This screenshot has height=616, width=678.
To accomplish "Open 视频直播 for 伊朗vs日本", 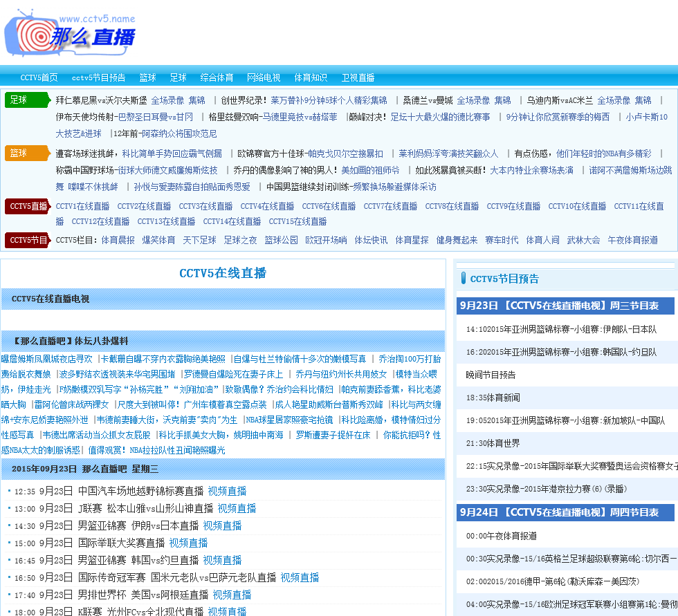I will tap(222, 525).
